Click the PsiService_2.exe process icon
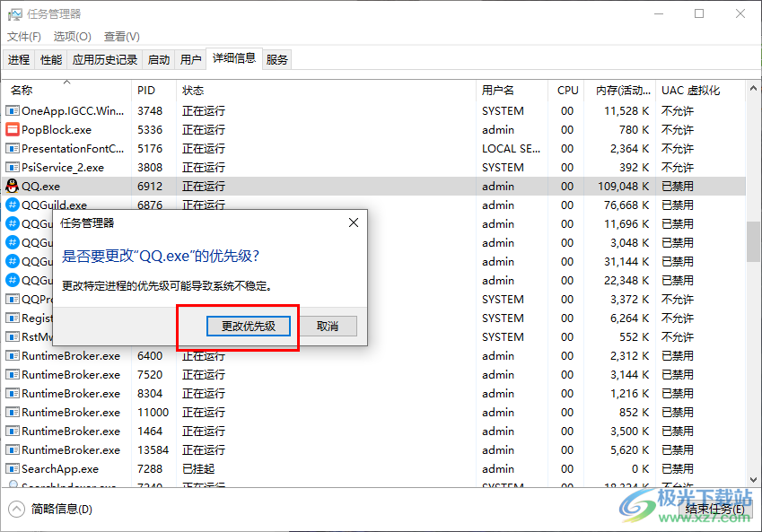 click(13, 168)
